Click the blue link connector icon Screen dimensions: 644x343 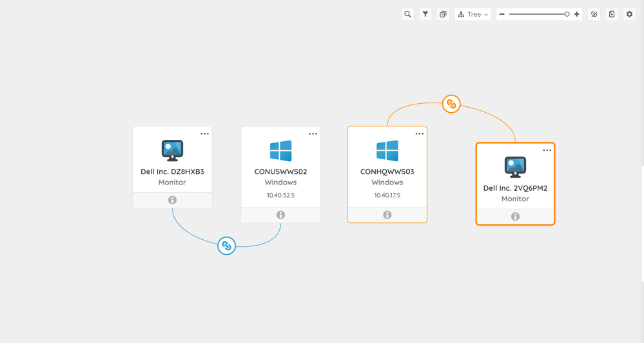[x=226, y=246]
